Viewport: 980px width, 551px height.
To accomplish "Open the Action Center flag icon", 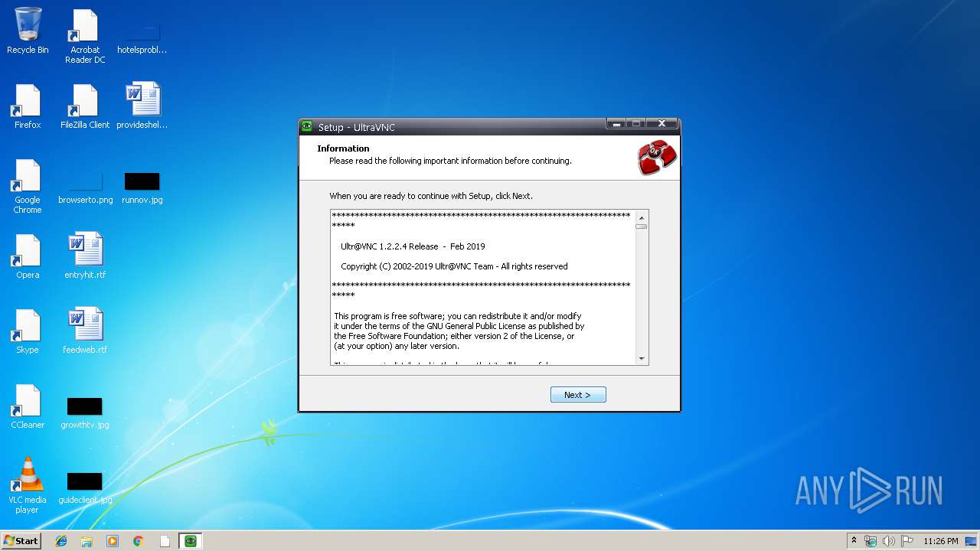I will tap(907, 541).
